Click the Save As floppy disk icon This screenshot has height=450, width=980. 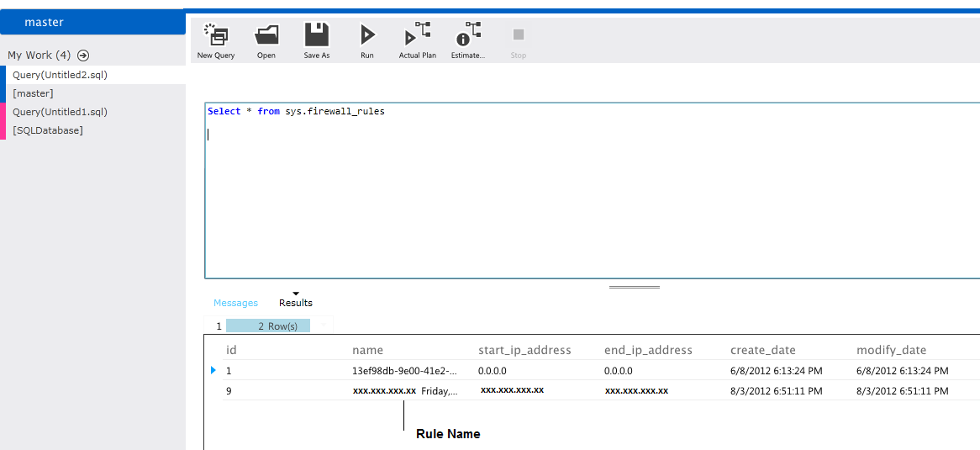(317, 35)
